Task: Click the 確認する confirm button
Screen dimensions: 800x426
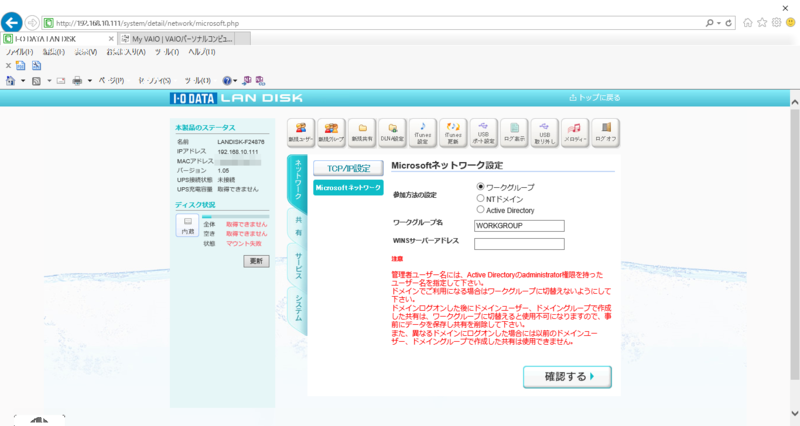Action: 567,377
